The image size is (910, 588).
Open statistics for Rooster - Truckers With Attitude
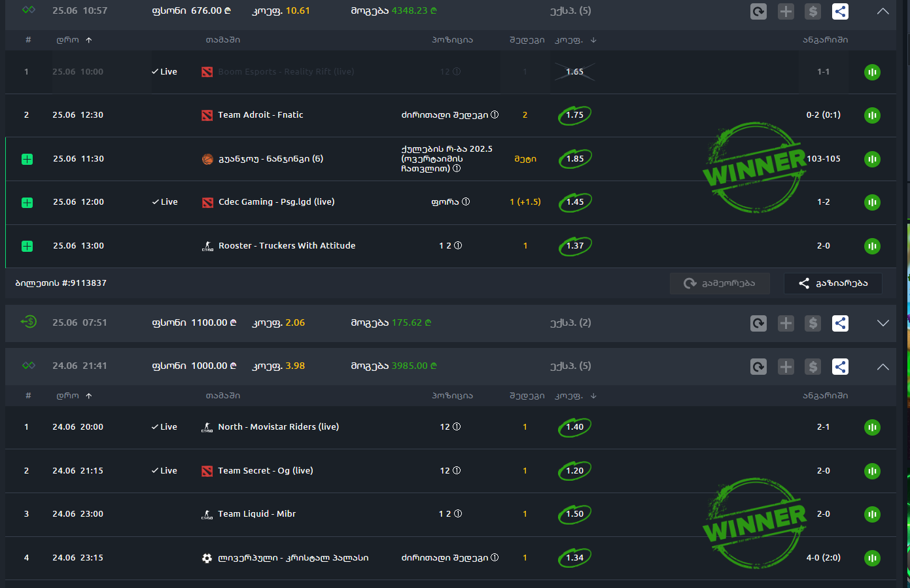[872, 246]
